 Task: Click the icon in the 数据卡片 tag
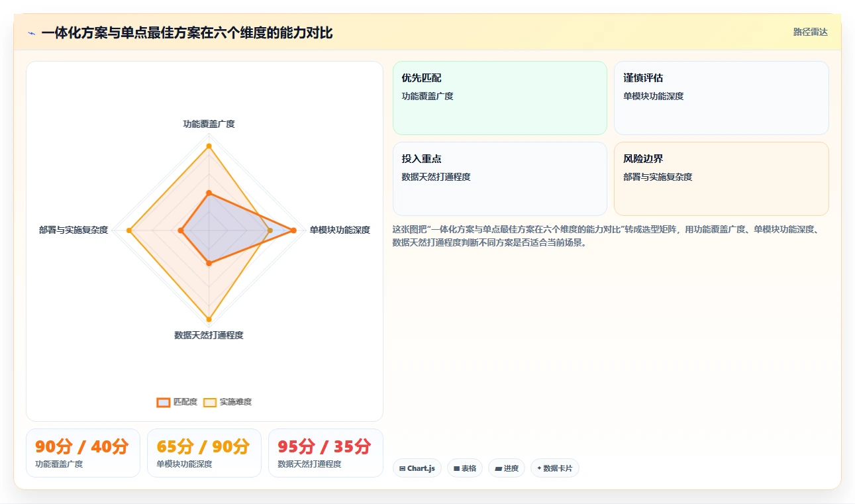click(539, 468)
